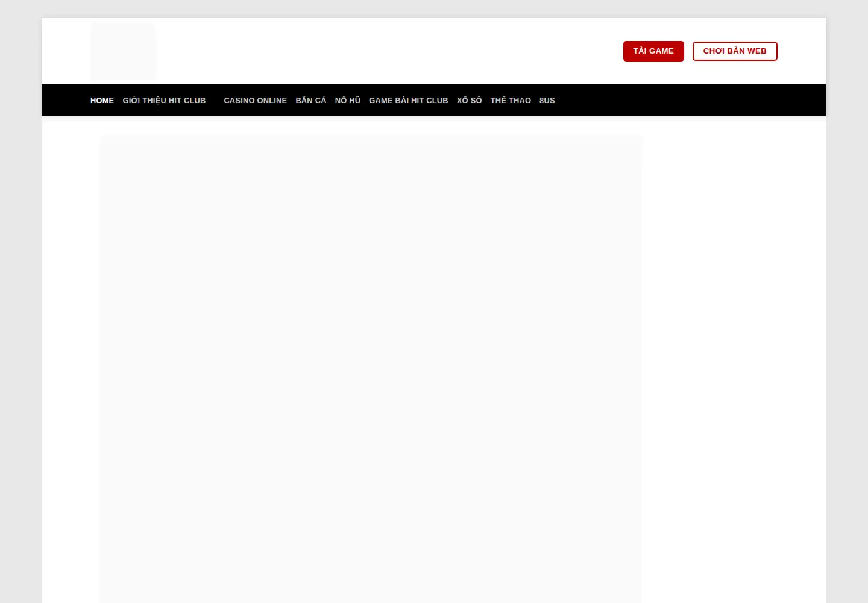
Task: Go to the HOME menu item
Action: (102, 101)
